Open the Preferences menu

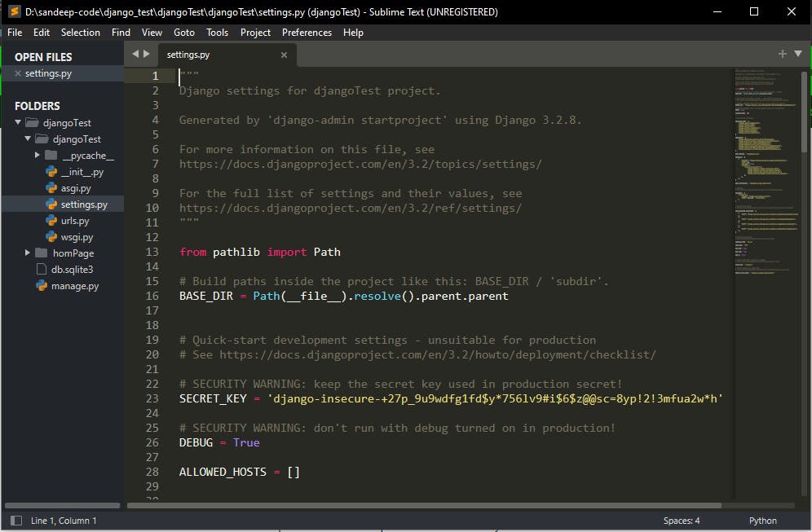307,33
